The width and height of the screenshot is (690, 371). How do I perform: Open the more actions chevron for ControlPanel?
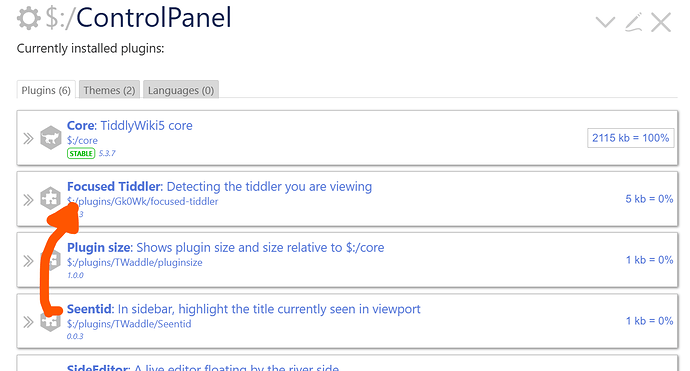[x=605, y=22]
